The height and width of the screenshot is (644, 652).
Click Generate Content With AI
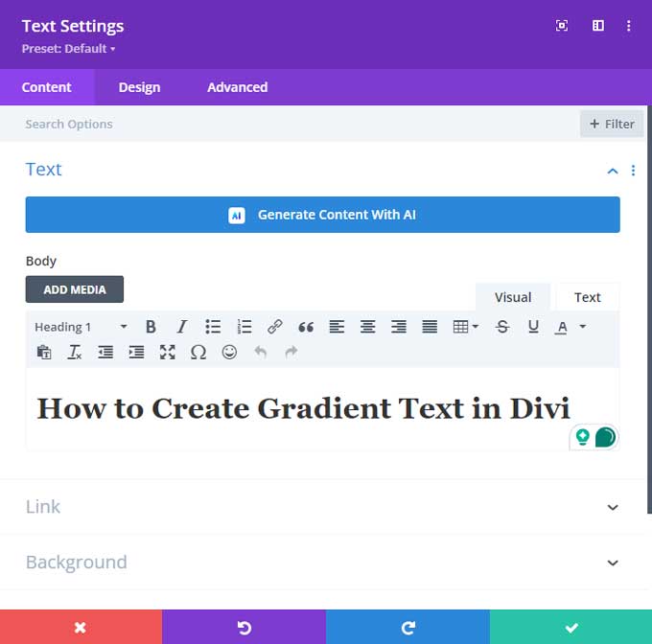point(323,215)
